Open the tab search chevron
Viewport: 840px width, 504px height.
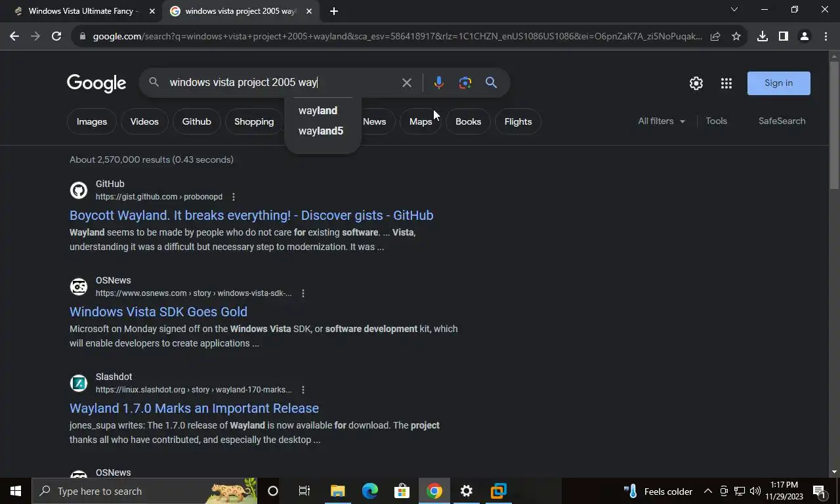coord(734,10)
